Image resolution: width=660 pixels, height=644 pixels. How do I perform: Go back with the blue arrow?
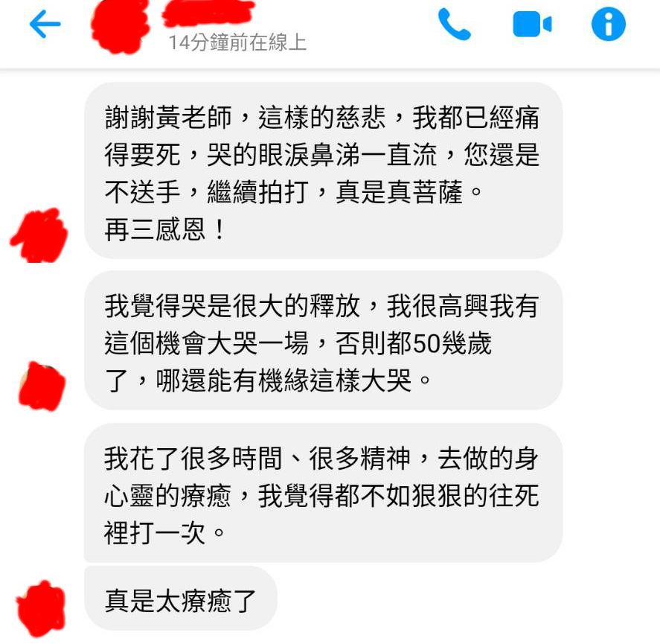(45, 25)
